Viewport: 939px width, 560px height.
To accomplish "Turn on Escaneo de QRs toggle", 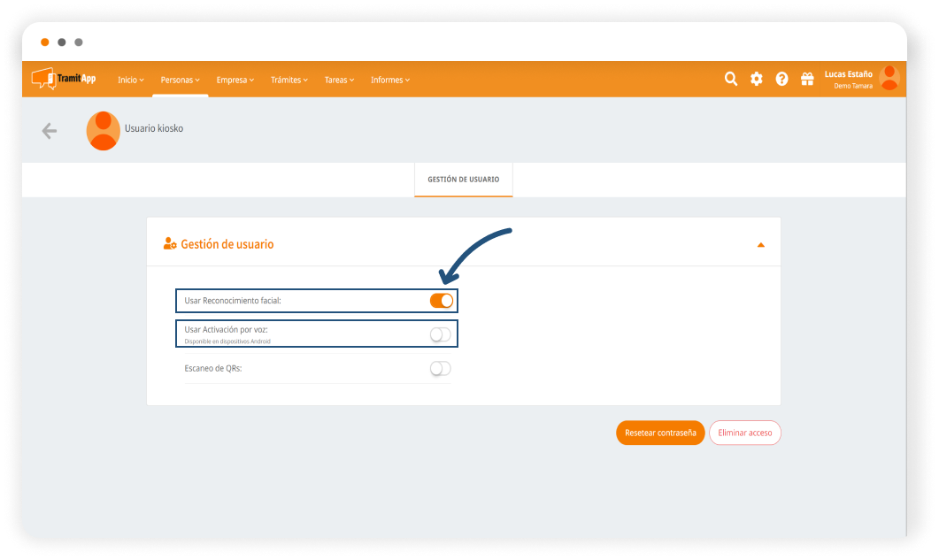I will pos(440,369).
